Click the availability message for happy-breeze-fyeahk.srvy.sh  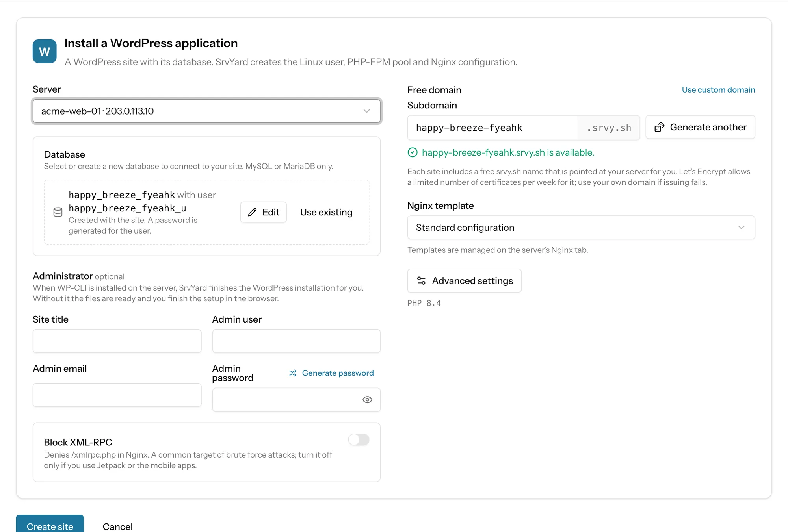coord(508,152)
